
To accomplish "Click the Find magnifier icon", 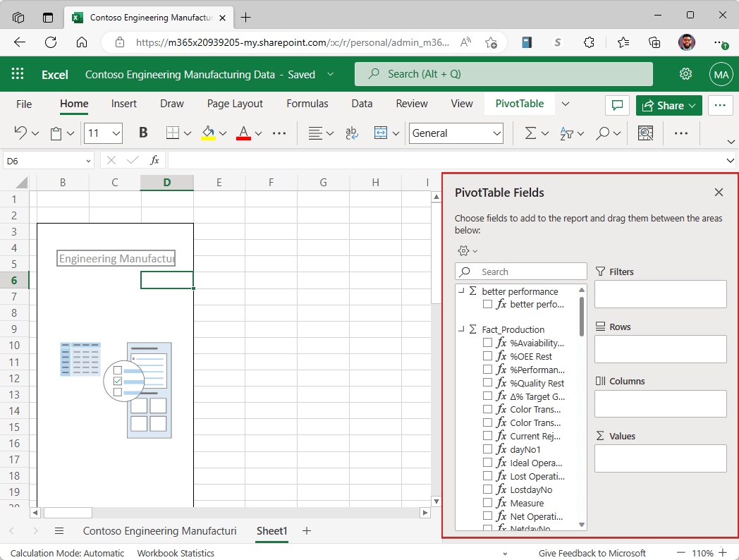I will click(603, 133).
